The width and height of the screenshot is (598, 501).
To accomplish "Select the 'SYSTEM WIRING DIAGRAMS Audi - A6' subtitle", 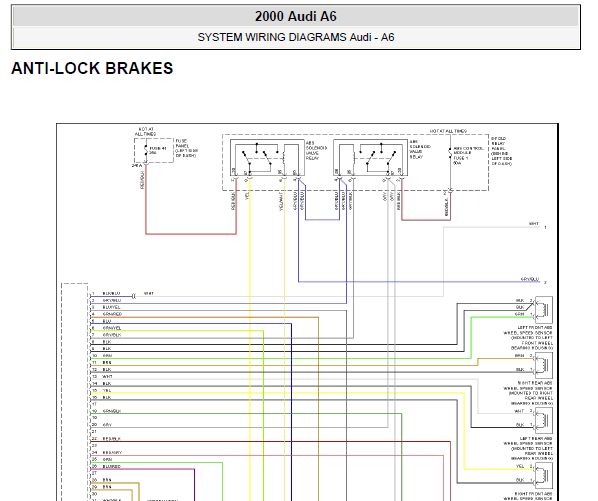I will [296, 37].
